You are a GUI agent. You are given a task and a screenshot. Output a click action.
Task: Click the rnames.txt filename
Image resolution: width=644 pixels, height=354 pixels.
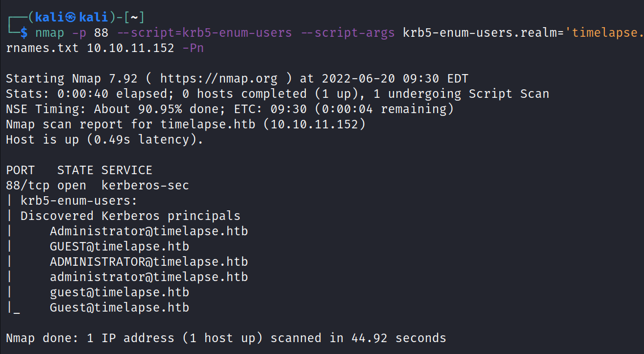[42, 48]
